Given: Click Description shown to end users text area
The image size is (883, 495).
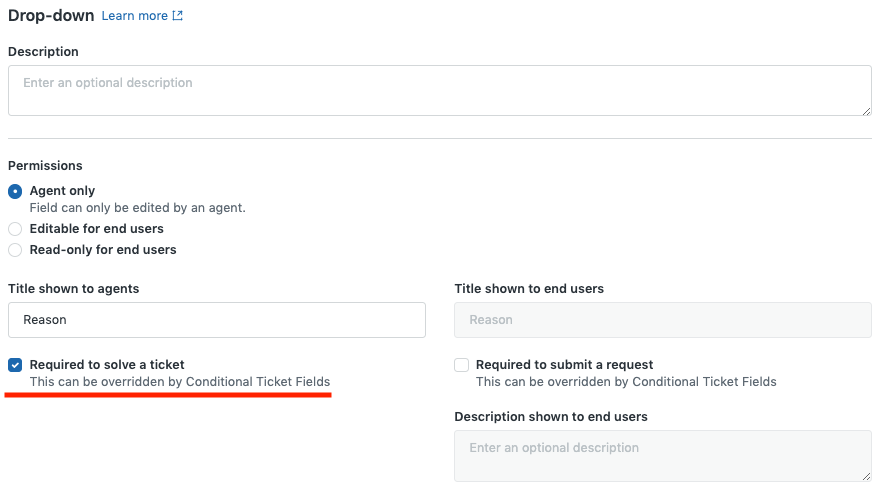Looking at the screenshot, I should point(663,456).
